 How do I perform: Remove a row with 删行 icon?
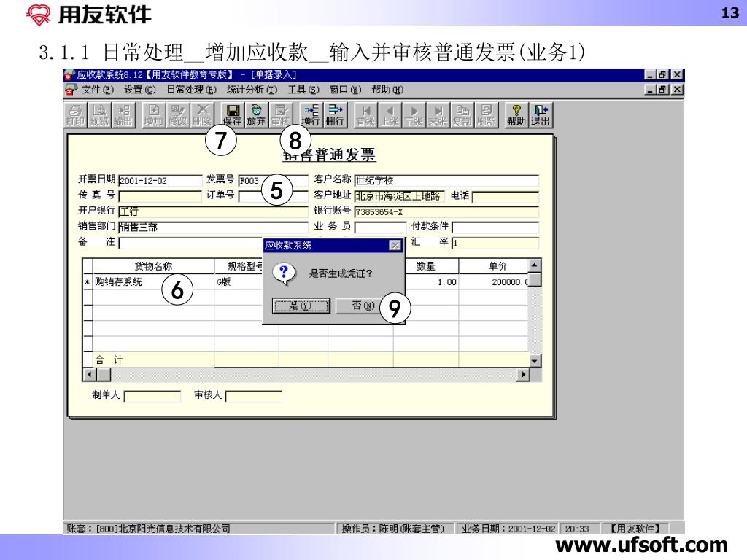point(335,115)
